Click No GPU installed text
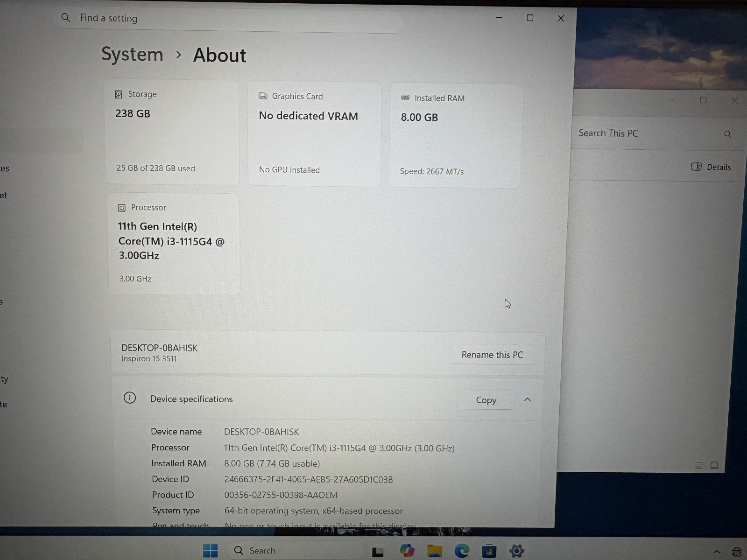Image resolution: width=747 pixels, height=560 pixels. (289, 170)
